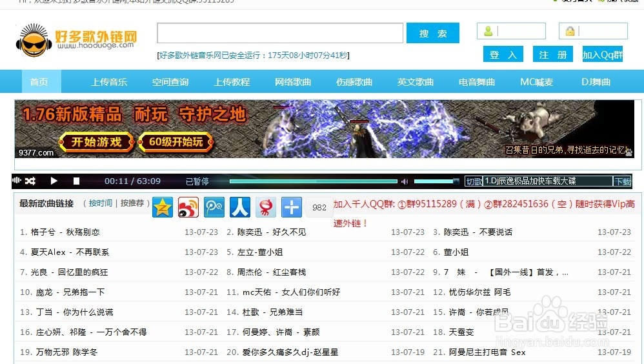Open the 伤感歌曲 category
The height and width of the screenshot is (364, 644).
[x=354, y=82]
